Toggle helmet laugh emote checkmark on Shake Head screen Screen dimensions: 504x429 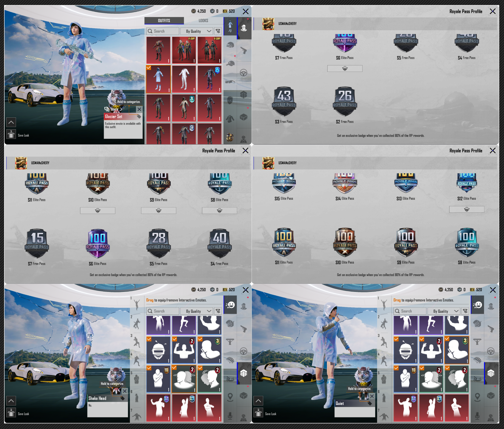click(149, 339)
